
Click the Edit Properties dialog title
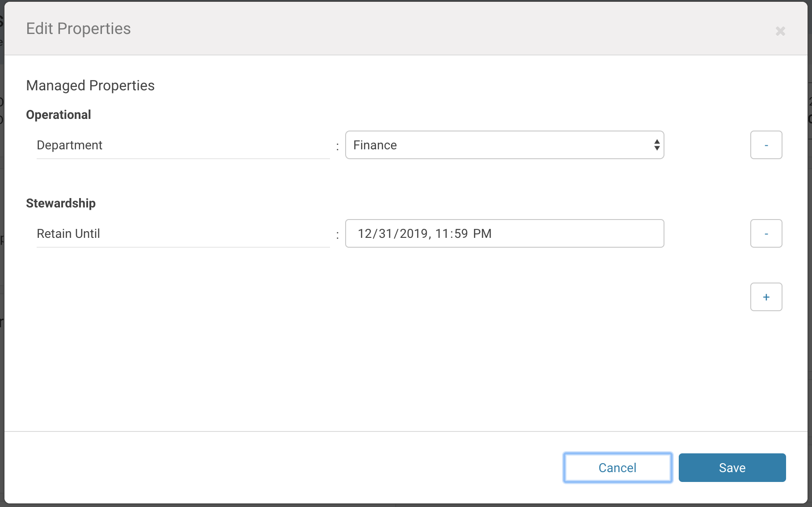click(x=78, y=29)
